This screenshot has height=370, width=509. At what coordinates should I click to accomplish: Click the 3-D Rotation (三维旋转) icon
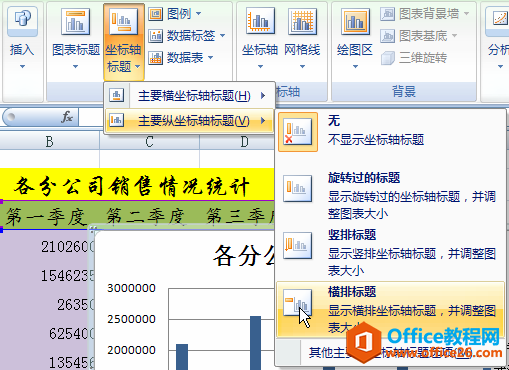(x=388, y=58)
